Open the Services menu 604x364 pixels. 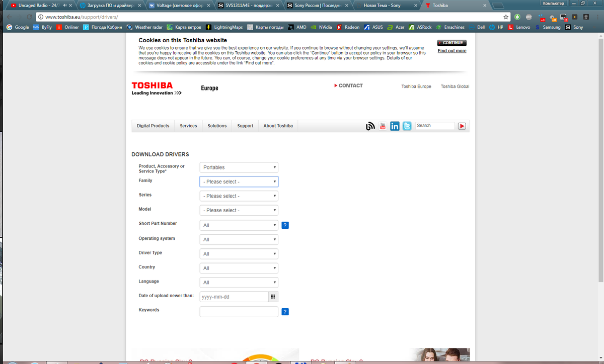[188, 126]
